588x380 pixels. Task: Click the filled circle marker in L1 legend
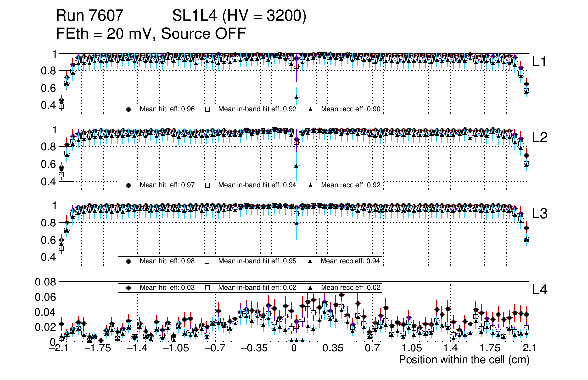pyautogui.click(x=129, y=109)
